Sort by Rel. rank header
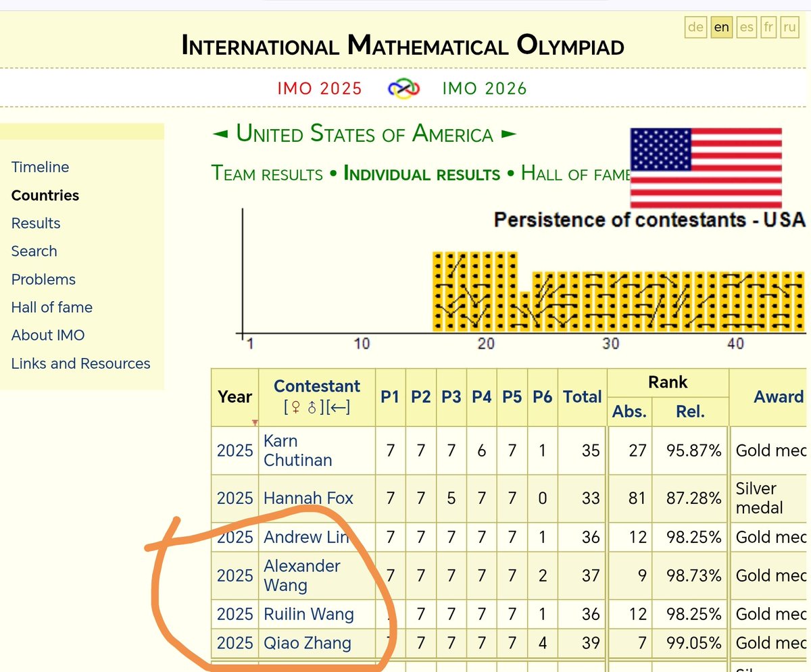811x672 pixels. tap(690, 411)
